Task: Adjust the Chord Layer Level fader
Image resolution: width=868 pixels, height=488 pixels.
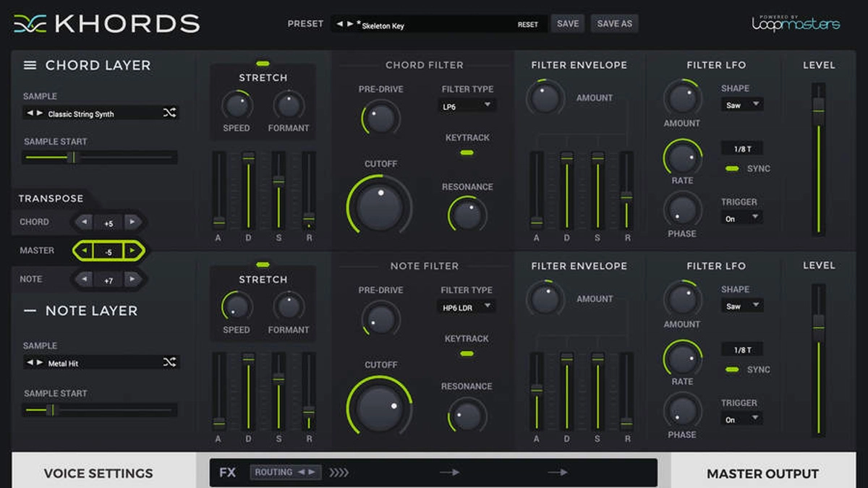Action: coord(818,158)
